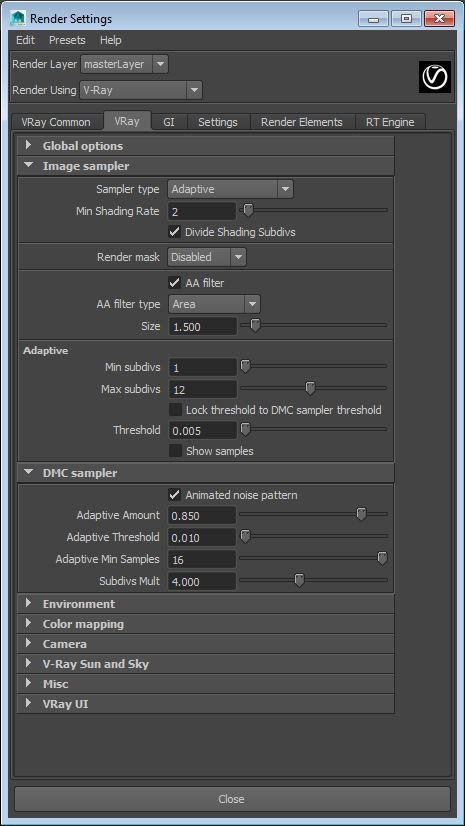The width and height of the screenshot is (465, 826).
Task: Click the Threshold value input field
Action: 203,430
